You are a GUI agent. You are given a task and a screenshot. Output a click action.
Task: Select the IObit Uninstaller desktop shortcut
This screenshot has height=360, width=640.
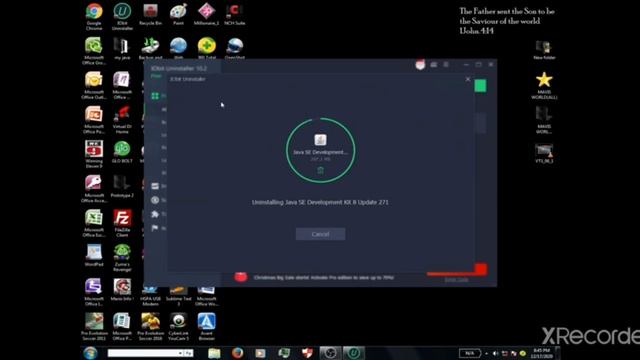pos(122,17)
